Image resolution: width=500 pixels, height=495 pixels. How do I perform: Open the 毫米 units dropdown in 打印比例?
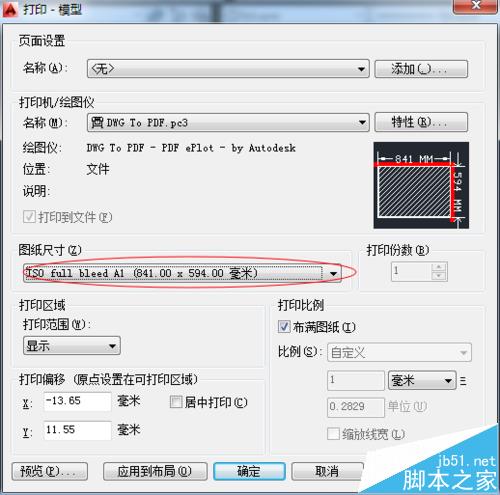[422, 380]
